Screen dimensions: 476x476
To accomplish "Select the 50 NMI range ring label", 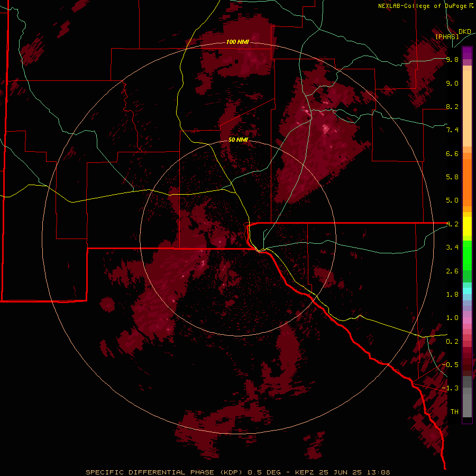I will tap(238, 140).
